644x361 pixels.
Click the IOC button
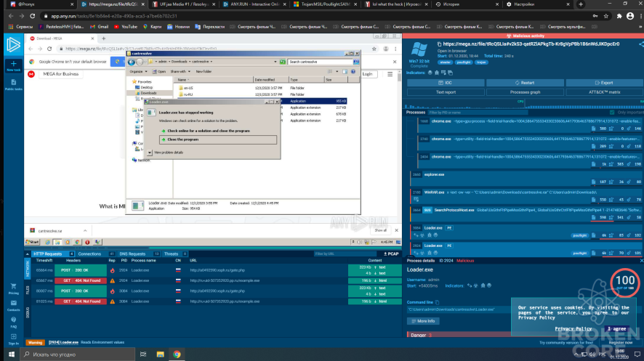[446, 83]
